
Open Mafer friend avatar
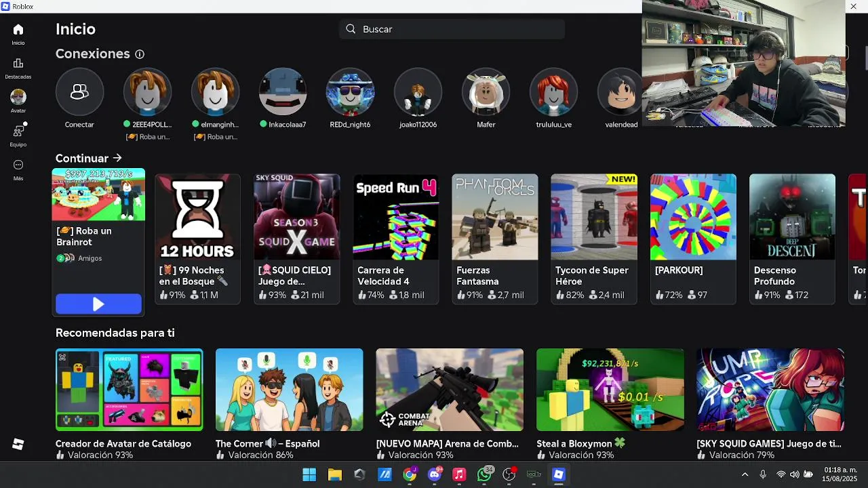[x=486, y=91]
